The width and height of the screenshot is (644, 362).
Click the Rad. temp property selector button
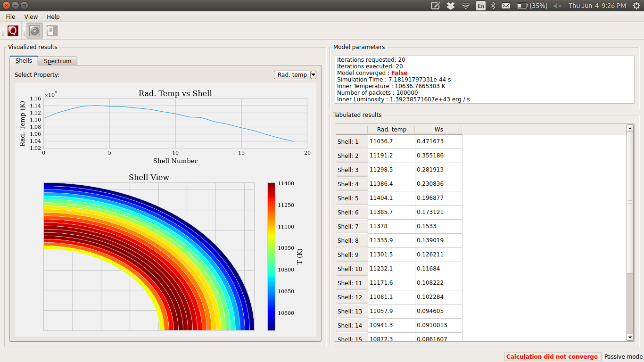(x=292, y=75)
